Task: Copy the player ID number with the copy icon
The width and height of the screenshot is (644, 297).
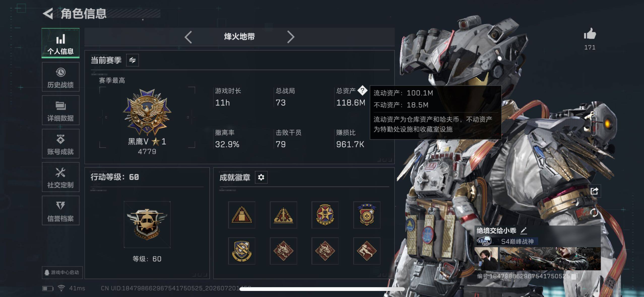Action: 574,276
